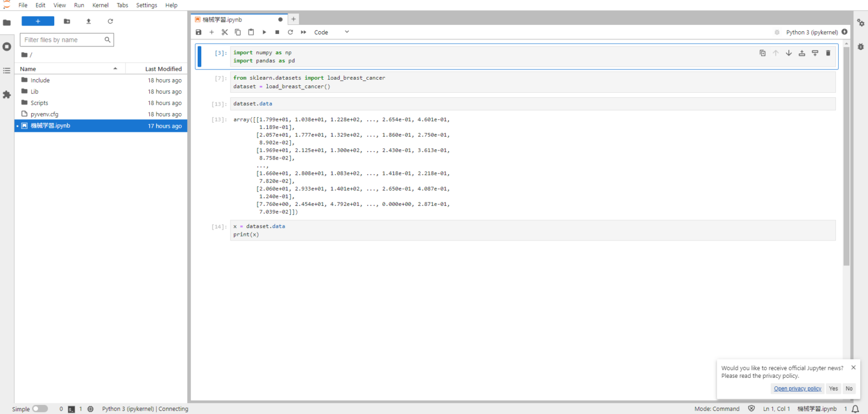Open the Extension Manager puzzle icon
868x414 pixels.
pyautogui.click(x=7, y=94)
